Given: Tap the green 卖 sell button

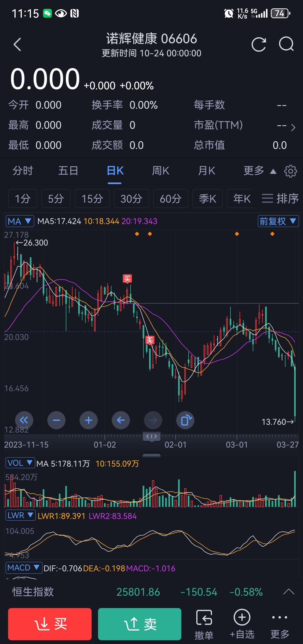Looking at the screenshot, I should tap(140, 624).
